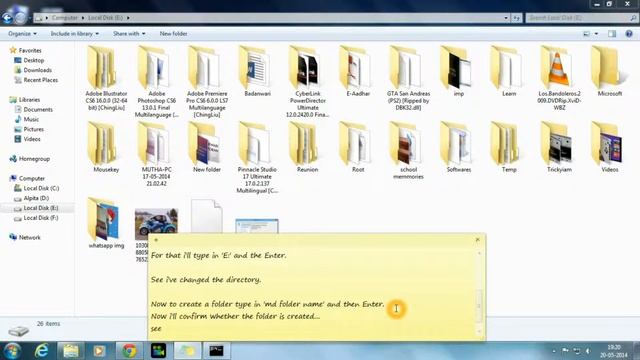Viewport: 640px width, 360px height.
Task: Select the Learn folder
Action: tap(509, 71)
